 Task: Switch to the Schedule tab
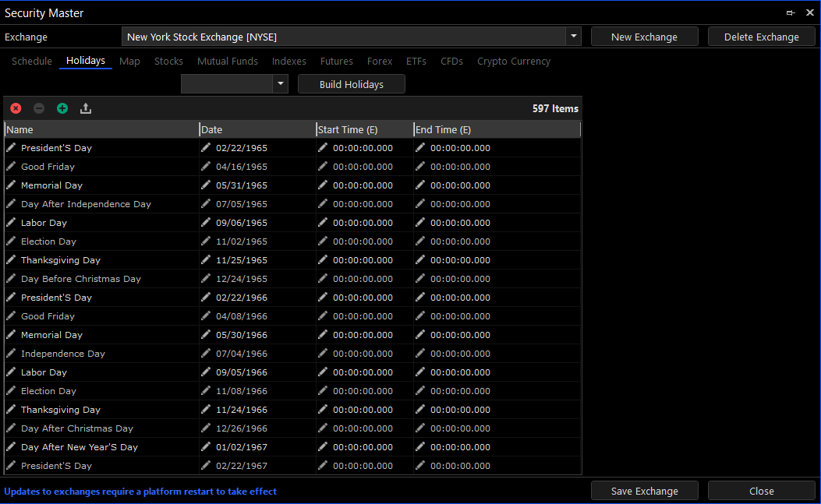[32, 62]
